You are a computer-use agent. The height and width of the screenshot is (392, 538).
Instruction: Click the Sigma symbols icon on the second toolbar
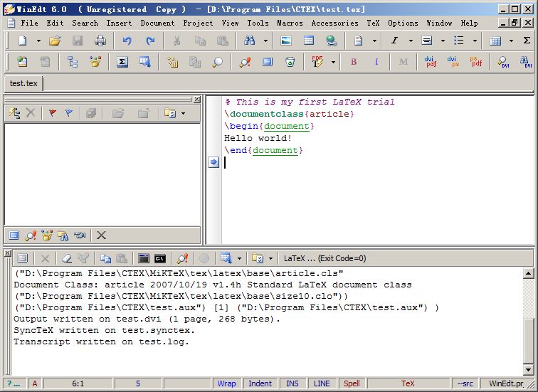click(x=122, y=62)
